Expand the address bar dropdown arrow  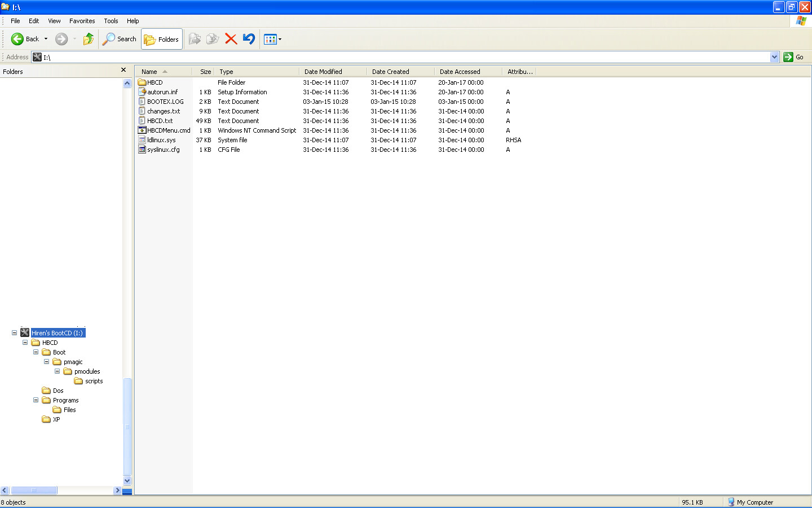[x=775, y=57]
